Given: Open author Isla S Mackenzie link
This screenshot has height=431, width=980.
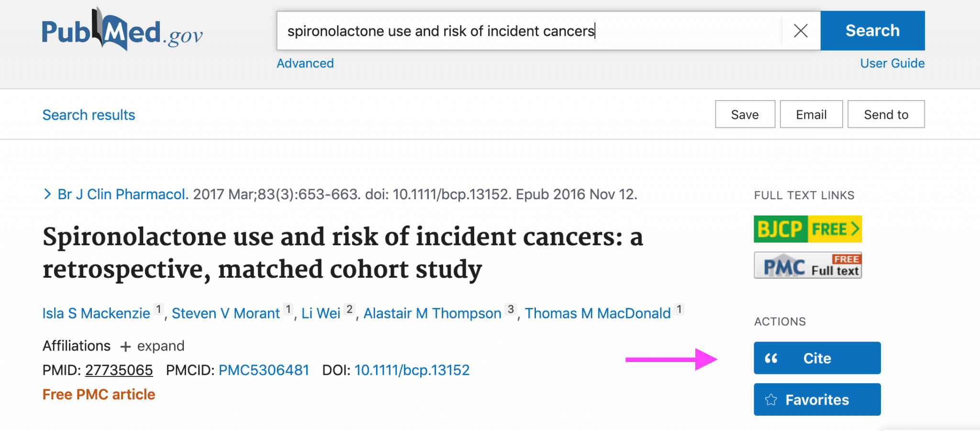Looking at the screenshot, I should coord(96,313).
